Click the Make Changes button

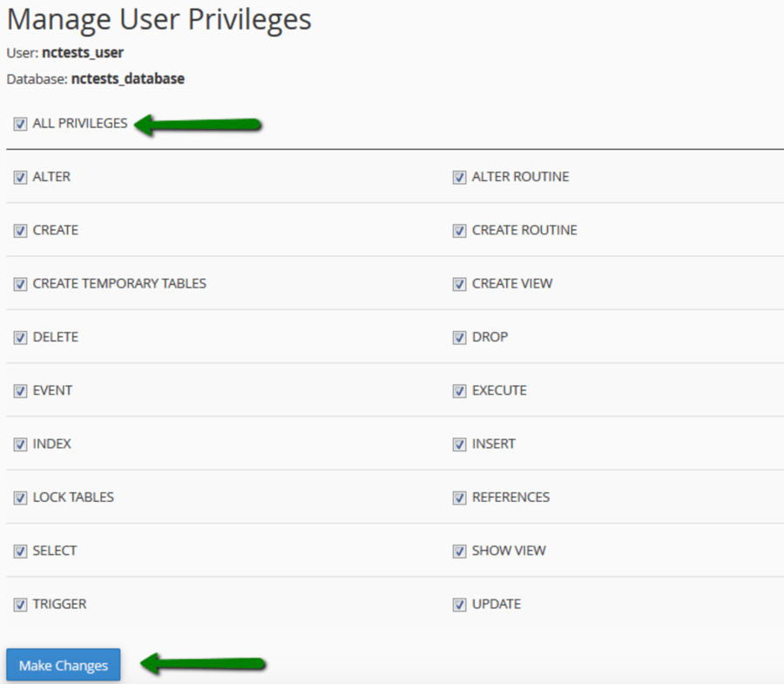[64, 666]
